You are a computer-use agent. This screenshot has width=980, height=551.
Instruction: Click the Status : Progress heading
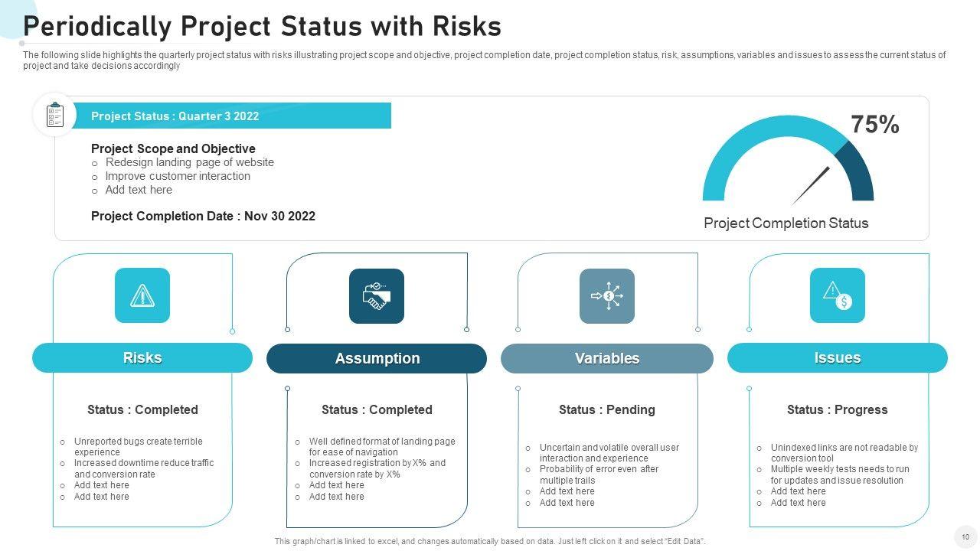tap(838, 410)
